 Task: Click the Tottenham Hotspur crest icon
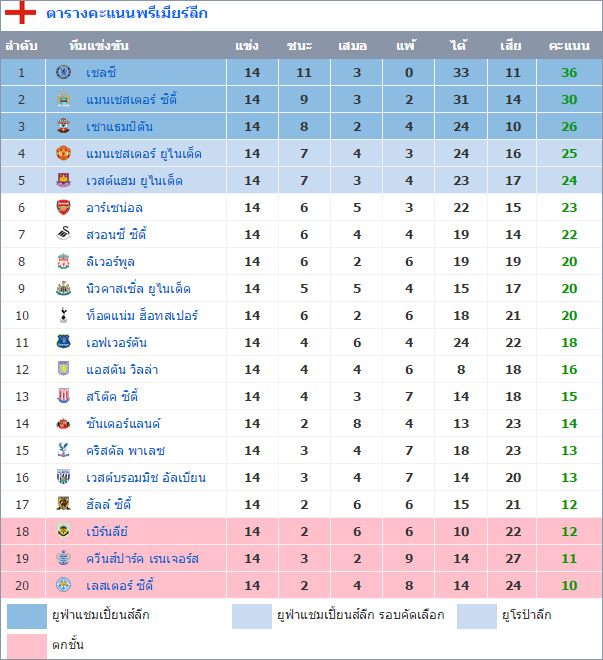(64, 316)
